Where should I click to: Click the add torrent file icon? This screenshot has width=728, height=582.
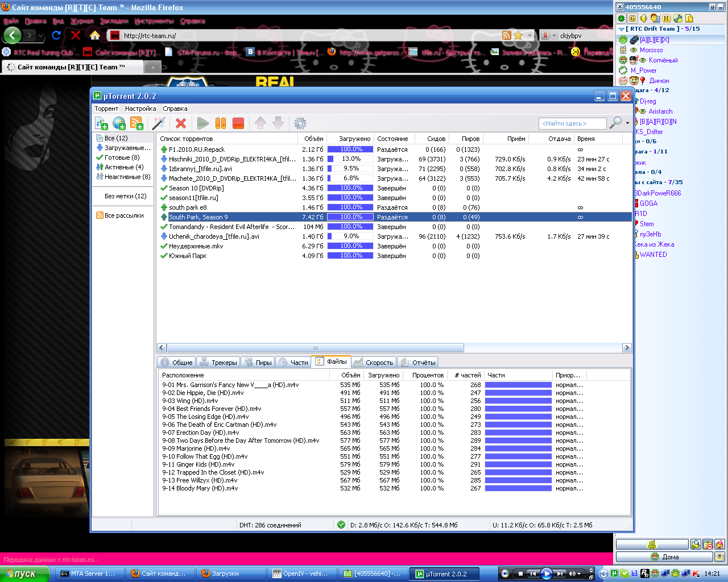point(101,123)
